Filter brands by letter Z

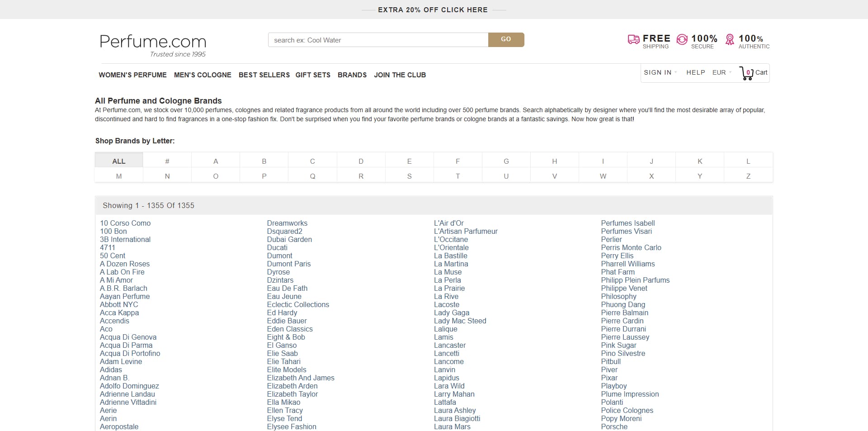748,176
